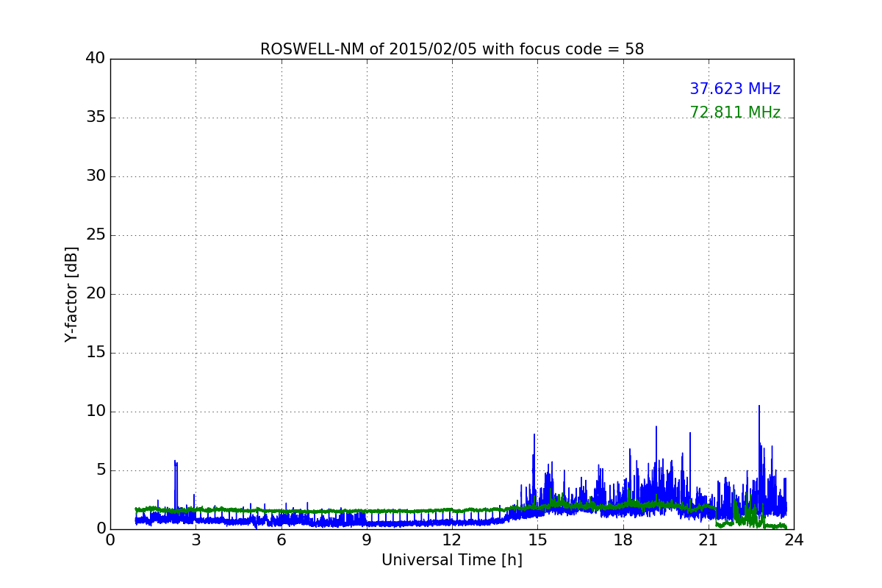Click the Universal Time [h] axis label
Screen dimensions: 882x588
(x=452, y=560)
